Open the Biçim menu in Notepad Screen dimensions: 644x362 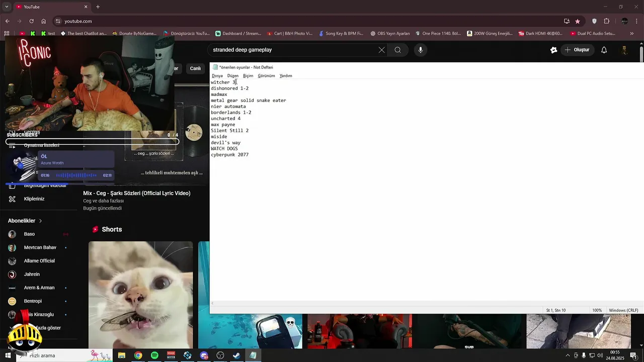248,75
